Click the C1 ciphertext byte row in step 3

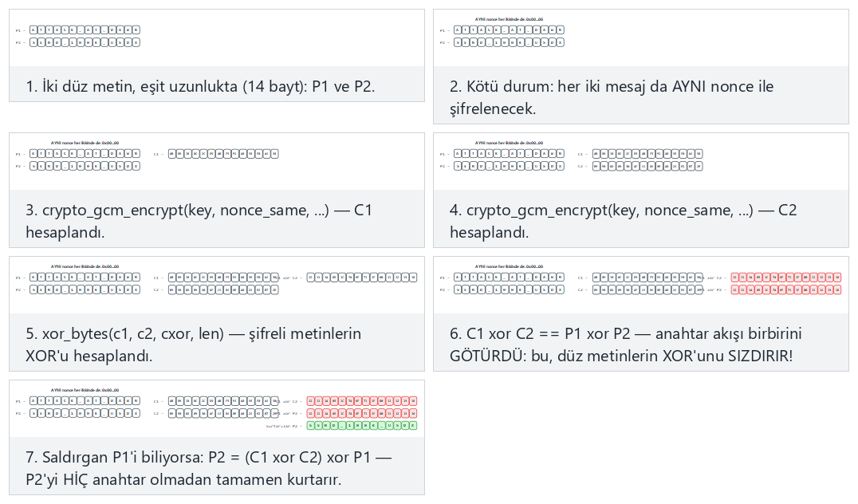[223, 154]
